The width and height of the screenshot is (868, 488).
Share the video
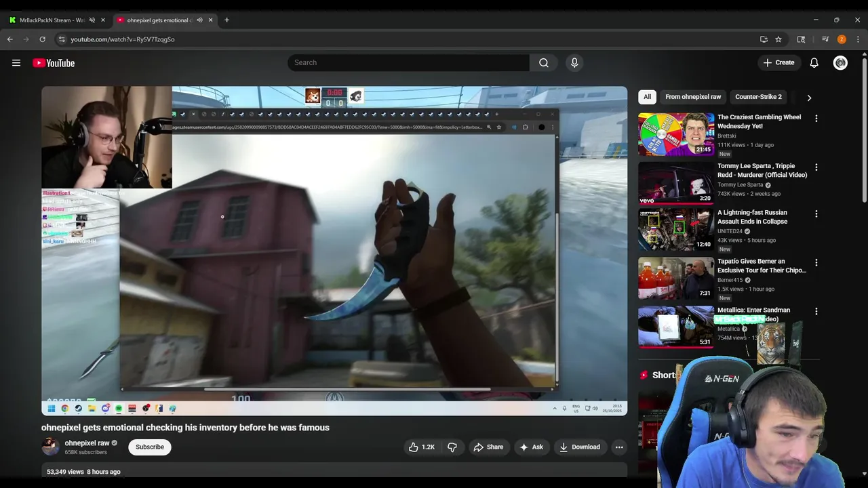coord(488,447)
